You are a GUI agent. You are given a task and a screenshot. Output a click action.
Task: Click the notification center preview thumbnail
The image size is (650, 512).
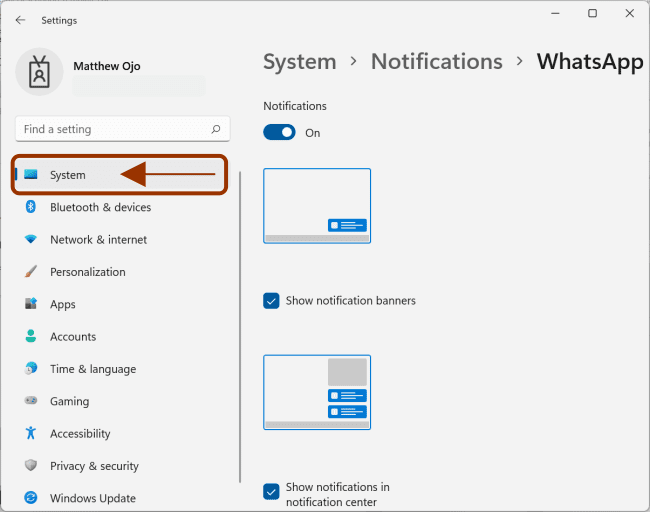[317, 392]
